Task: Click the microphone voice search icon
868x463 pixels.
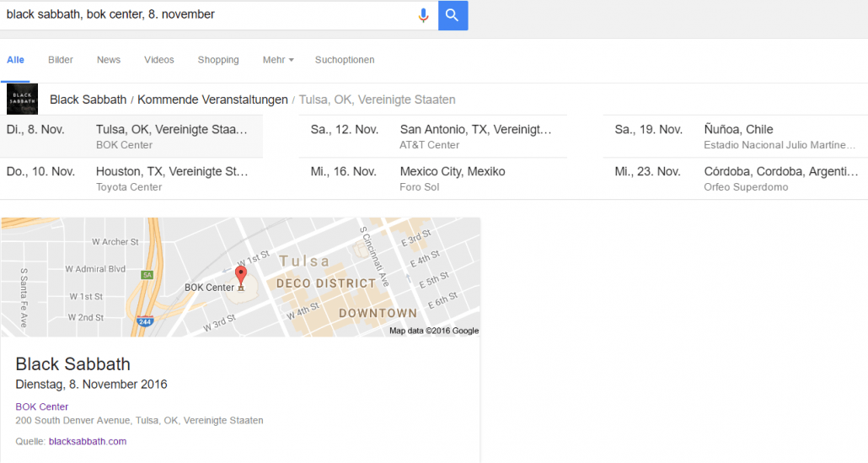Action: pyautogui.click(x=424, y=15)
